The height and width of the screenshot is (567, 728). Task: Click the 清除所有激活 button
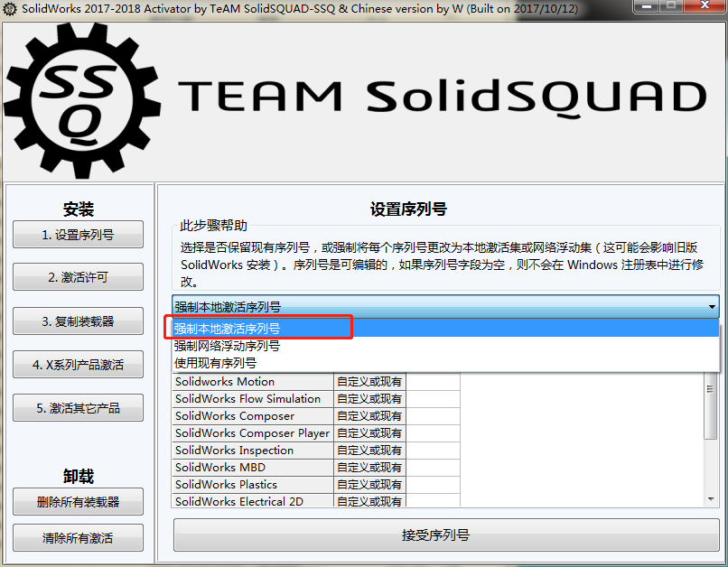tap(78, 538)
